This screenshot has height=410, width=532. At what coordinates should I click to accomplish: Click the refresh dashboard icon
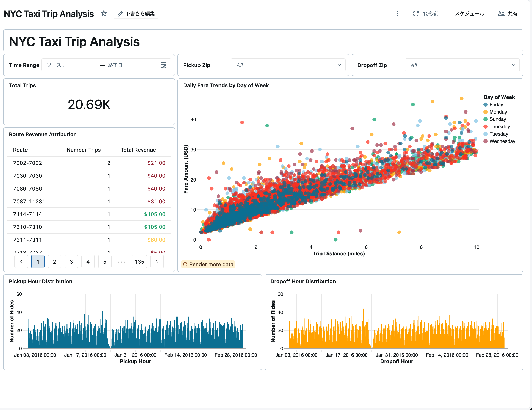click(415, 14)
